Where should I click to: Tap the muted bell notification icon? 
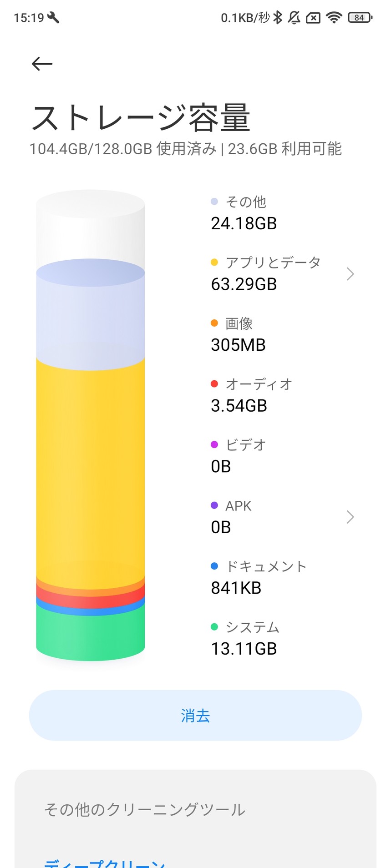click(x=295, y=18)
